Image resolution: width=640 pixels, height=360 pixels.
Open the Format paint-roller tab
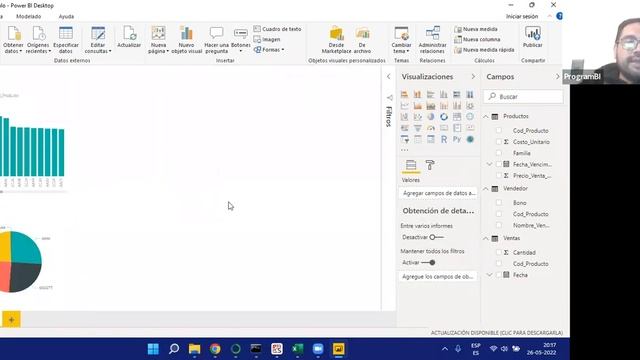pos(430,165)
